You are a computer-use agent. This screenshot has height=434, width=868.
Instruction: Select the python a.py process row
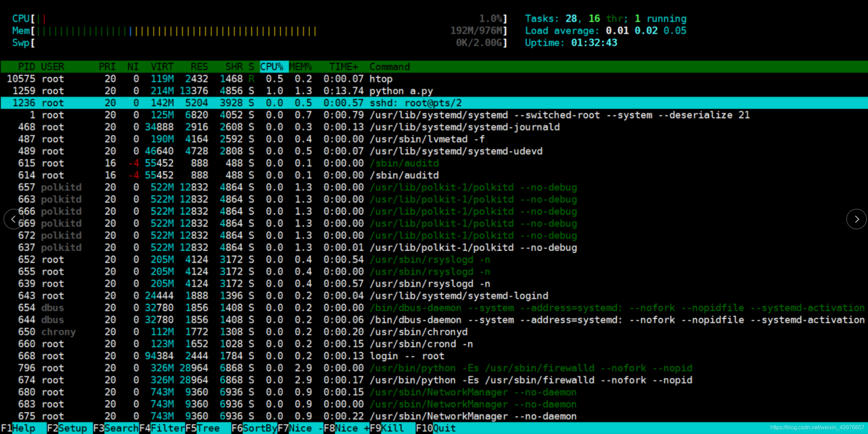434,91
